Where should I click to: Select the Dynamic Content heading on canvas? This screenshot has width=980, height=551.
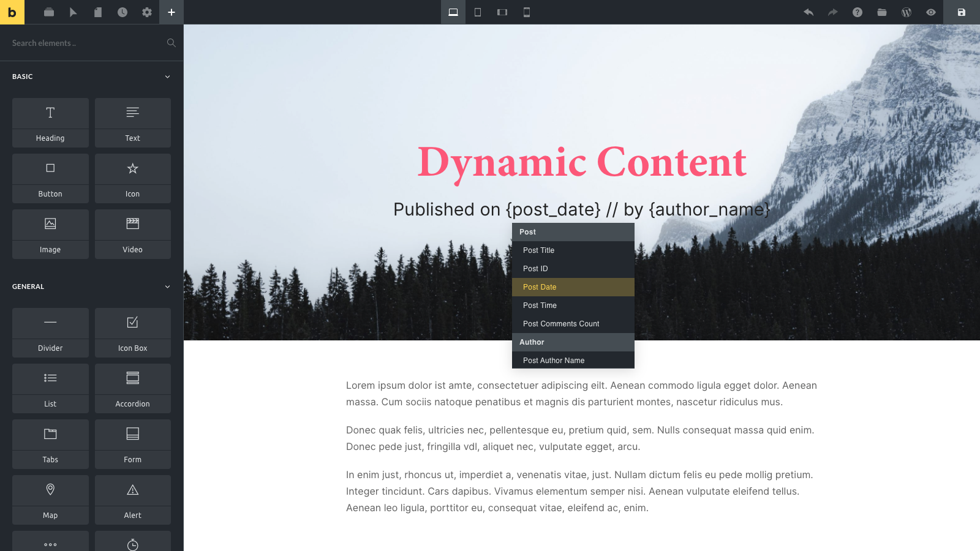coord(581,163)
